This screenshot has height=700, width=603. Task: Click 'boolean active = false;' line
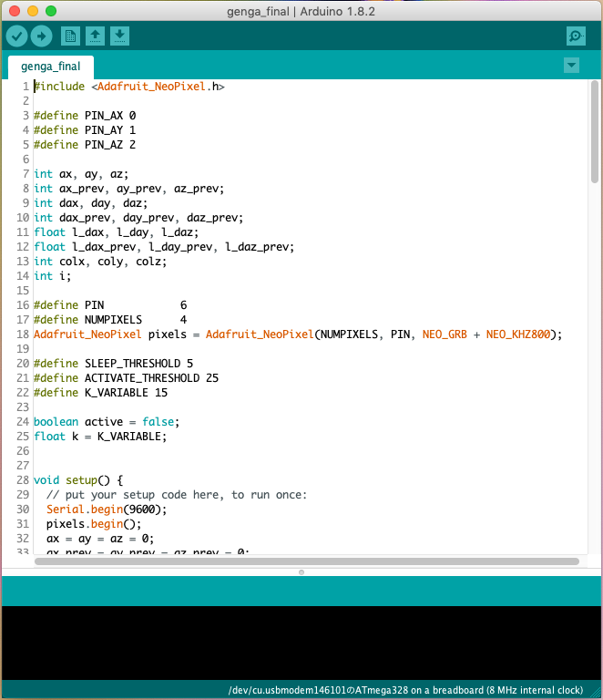click(x=107, y=422)
